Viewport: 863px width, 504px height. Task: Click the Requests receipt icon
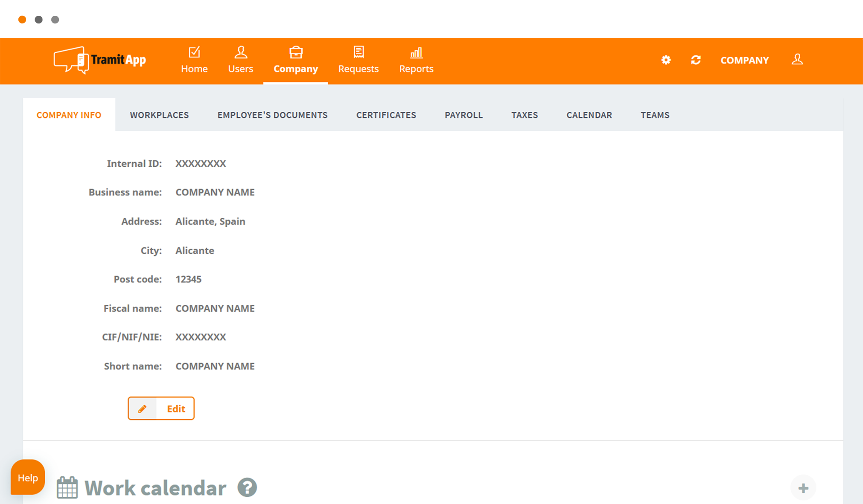359,52
